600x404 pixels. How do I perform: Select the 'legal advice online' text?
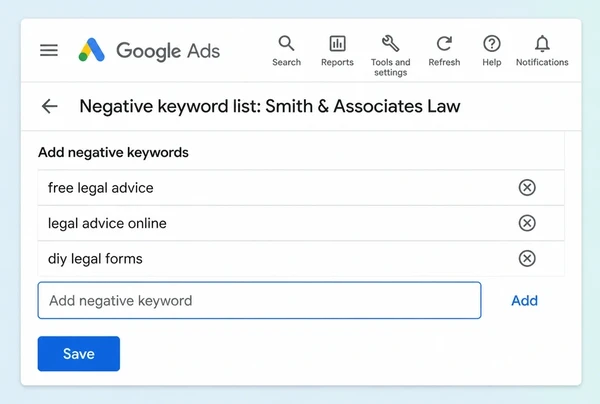point(107,223)
